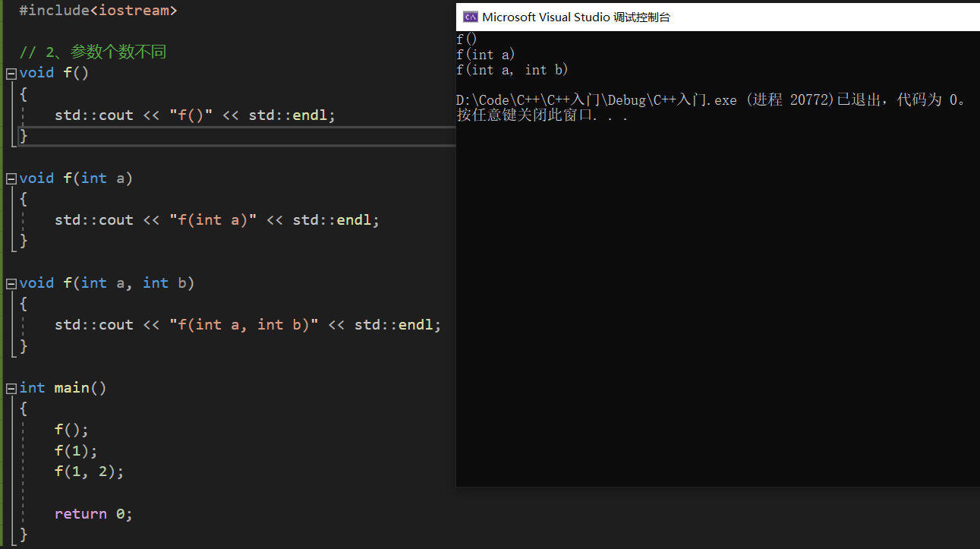Click console output line f()

pyautogui.click(x=467, y=39)
